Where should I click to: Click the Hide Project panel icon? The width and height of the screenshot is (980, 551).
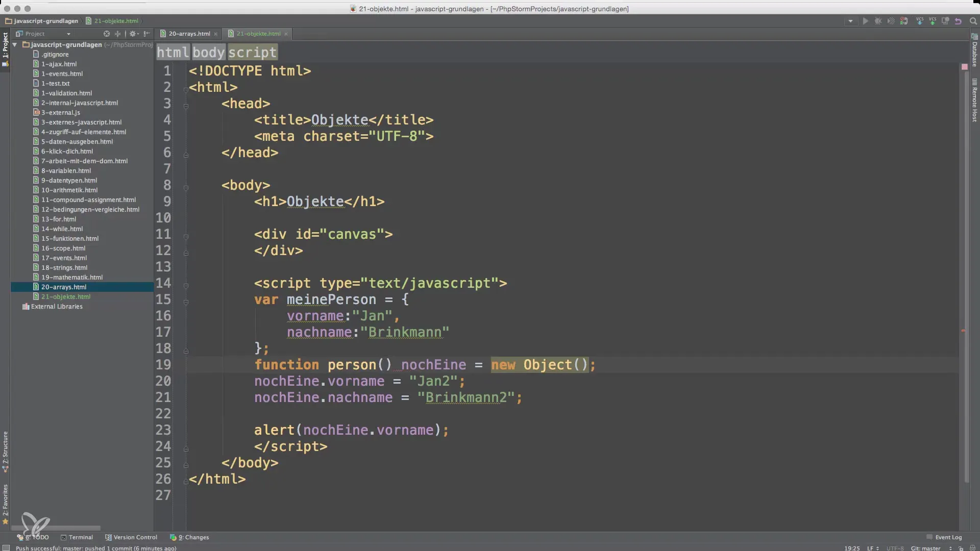[147, 34]
